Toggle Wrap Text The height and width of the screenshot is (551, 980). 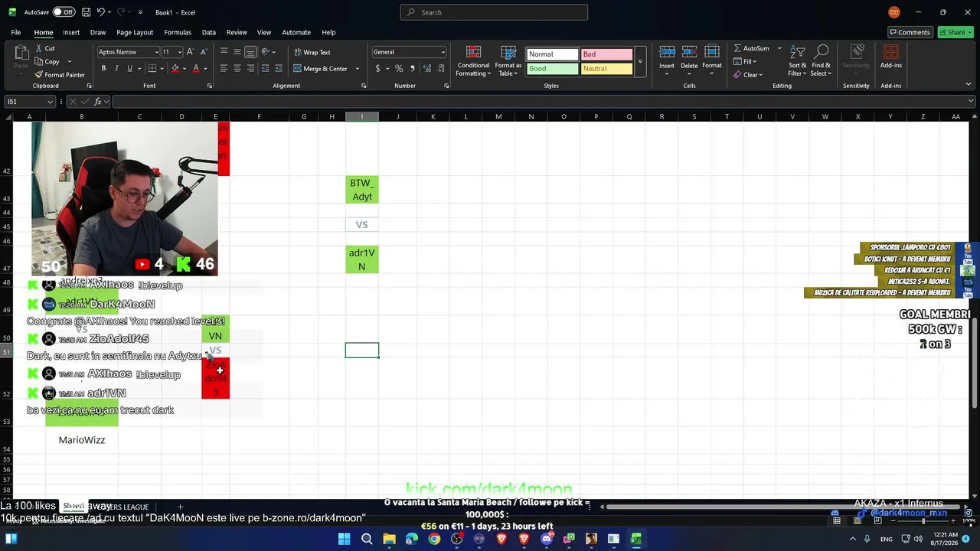[312, 52]
